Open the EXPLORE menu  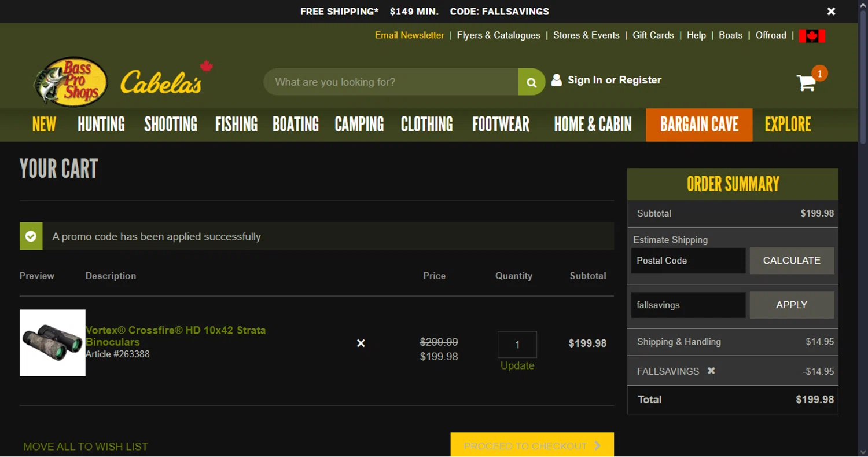788,125
